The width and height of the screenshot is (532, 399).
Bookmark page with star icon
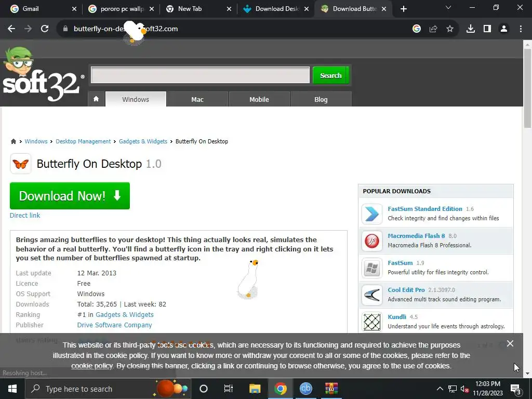point(450,29)
